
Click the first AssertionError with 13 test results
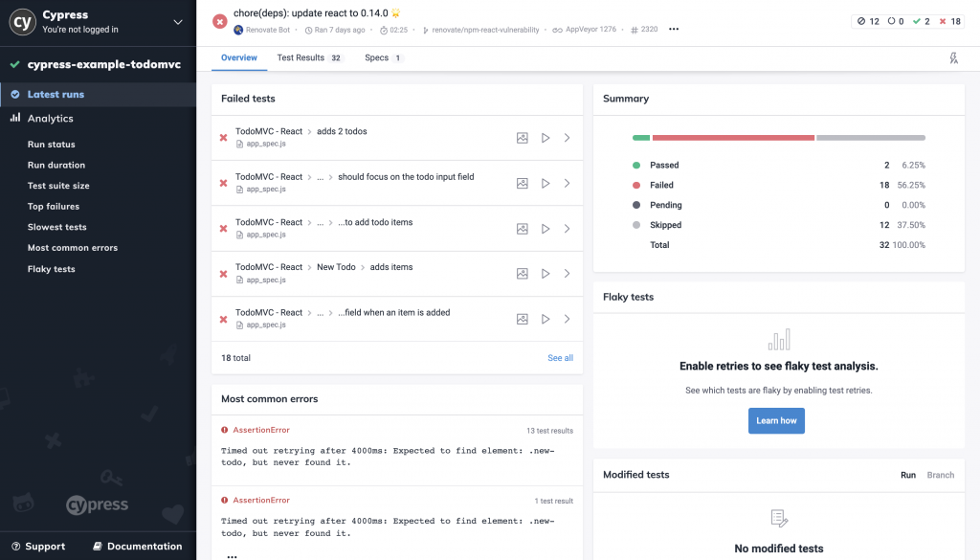[261, 430]
